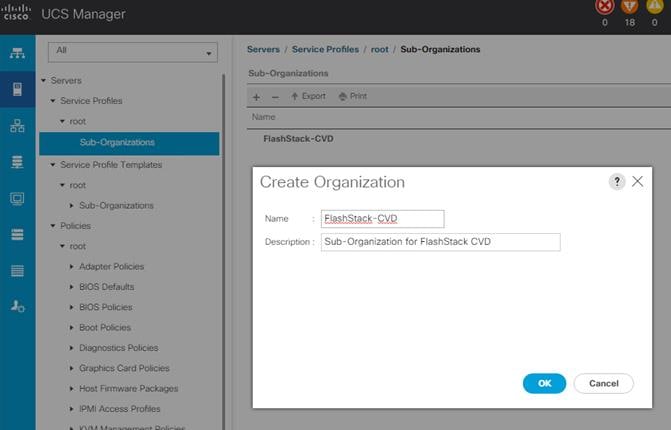Select the highlighted Sub-Organizations tree item

(x=129, y=143)
